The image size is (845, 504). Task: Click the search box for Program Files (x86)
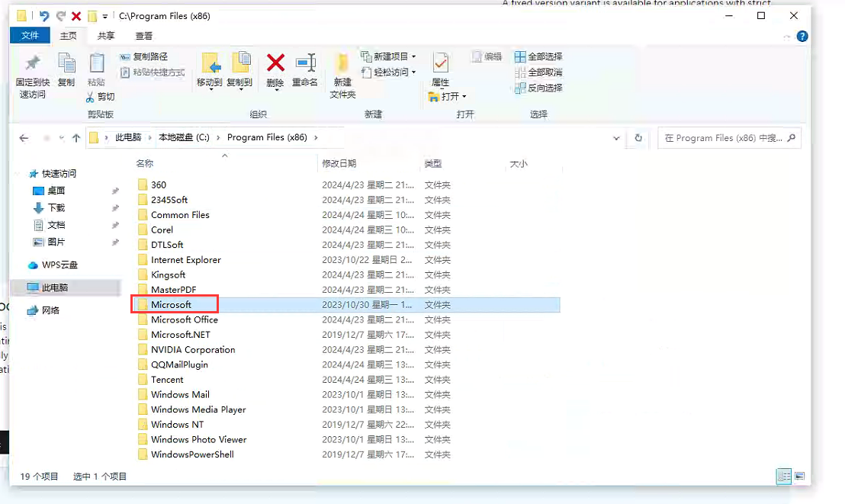pyautogui.click(x=729, y=138)
